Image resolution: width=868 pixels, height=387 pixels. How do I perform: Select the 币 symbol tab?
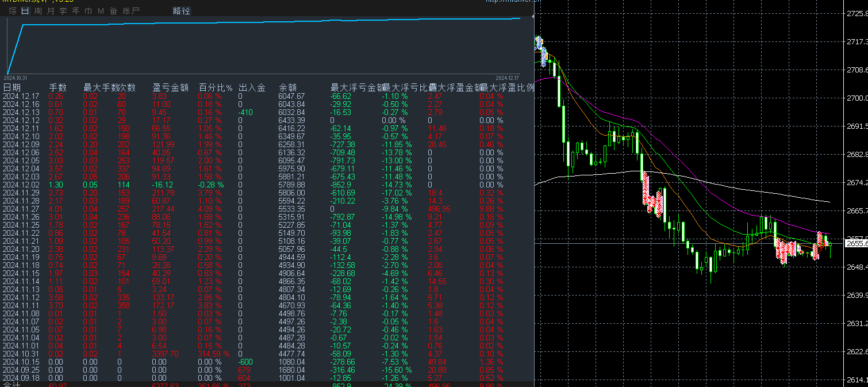point(88,11)
